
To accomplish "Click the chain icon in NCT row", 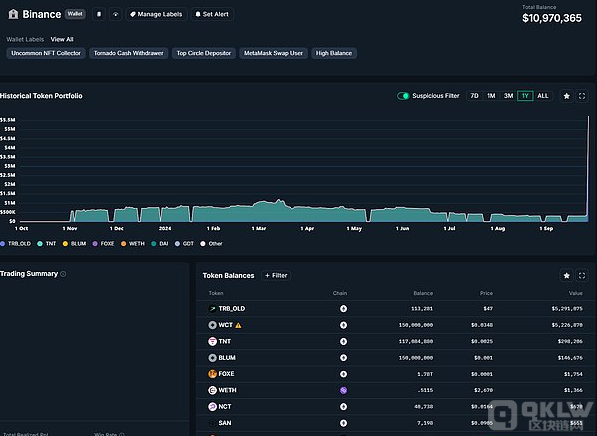I will pyautogui.click(x=343, y=407).
